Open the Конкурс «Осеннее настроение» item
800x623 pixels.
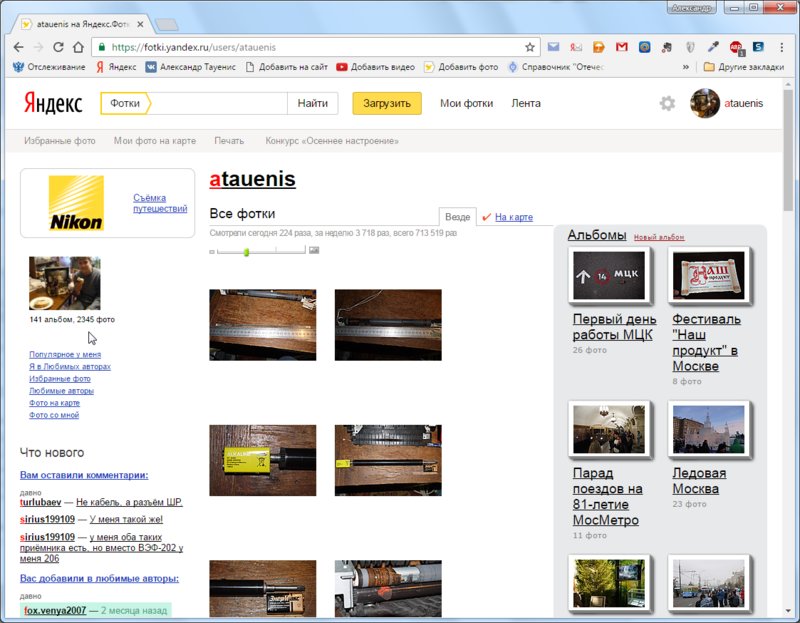332,141
